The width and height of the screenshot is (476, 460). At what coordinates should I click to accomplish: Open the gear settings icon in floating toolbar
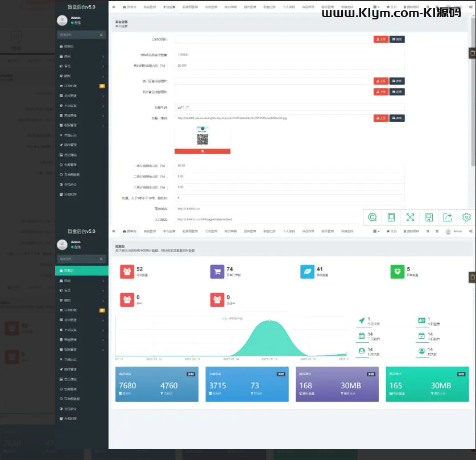pos(466,217)
